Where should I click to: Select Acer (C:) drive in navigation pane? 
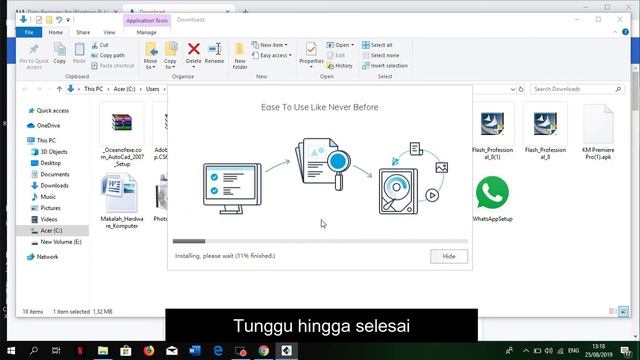(51, 231)
